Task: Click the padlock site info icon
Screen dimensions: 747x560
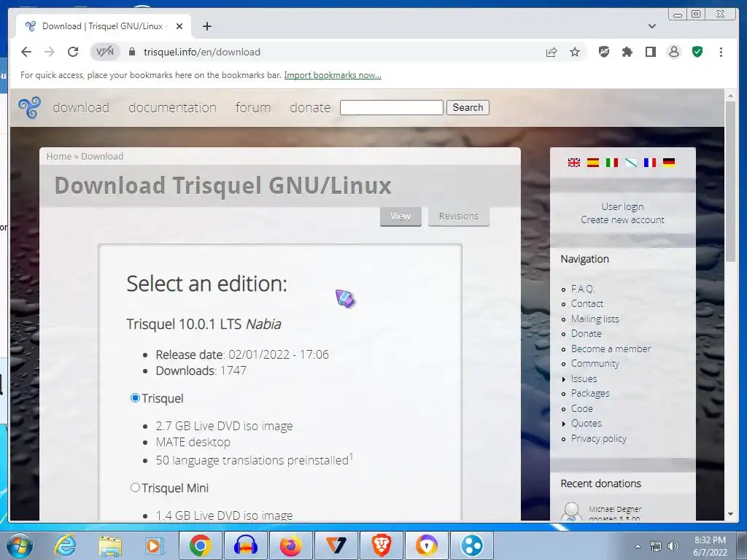Action: (132, 52)
